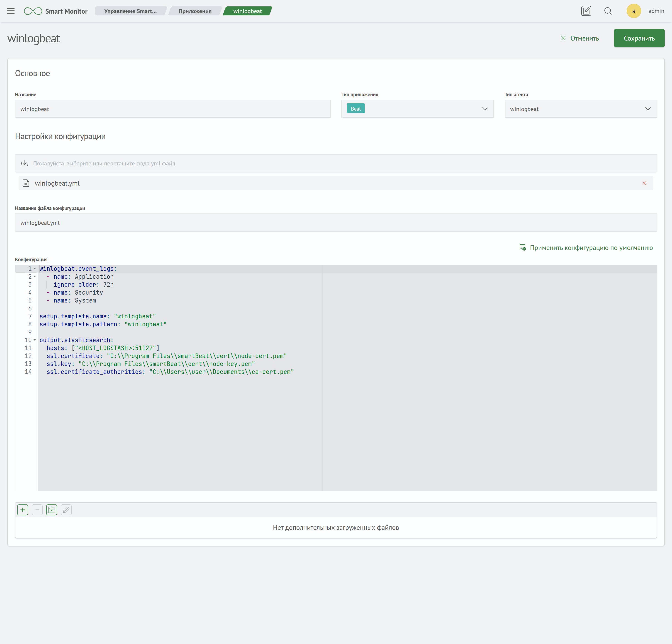Go to Управление Smart... breadcrumb
Image resolution: width=672 pixels, height=644 pixels.
pos(130,11)
